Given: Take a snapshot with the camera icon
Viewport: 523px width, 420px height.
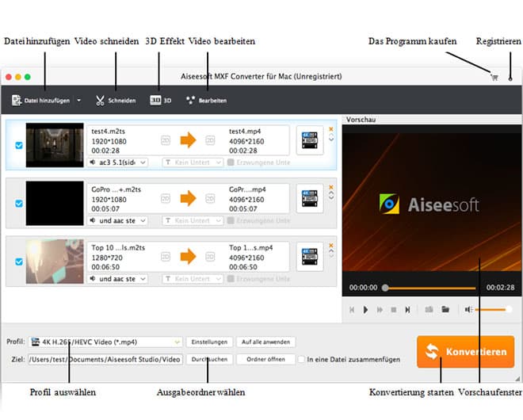Looking at the screenshot, I should coord(429,309).
